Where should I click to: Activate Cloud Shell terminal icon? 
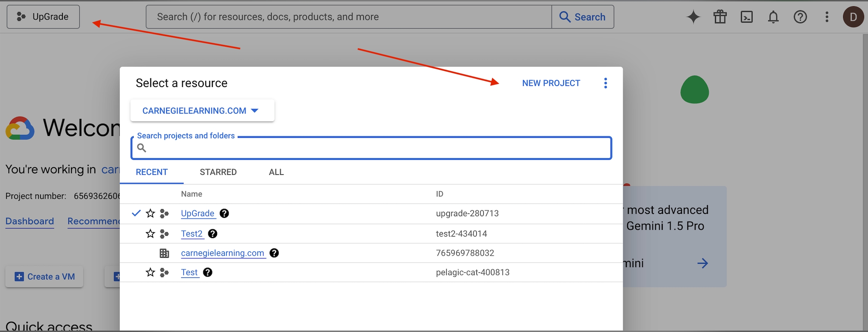[747, 17]
